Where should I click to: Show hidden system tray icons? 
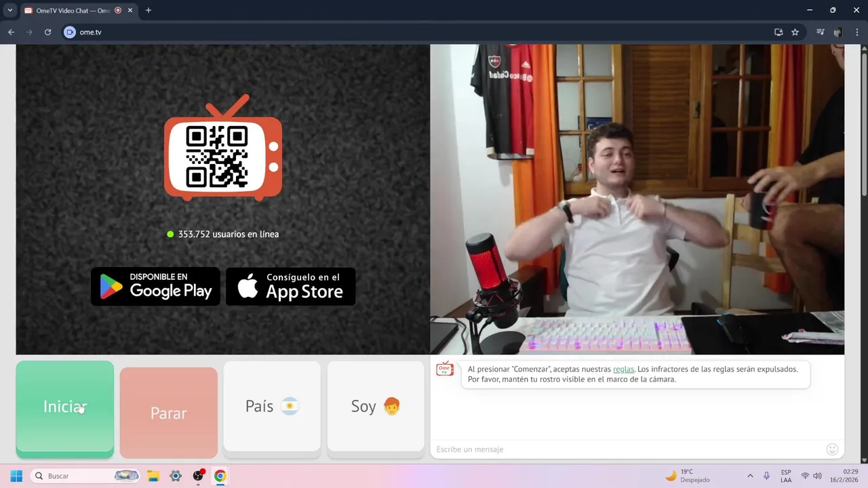tap(750, 476)
